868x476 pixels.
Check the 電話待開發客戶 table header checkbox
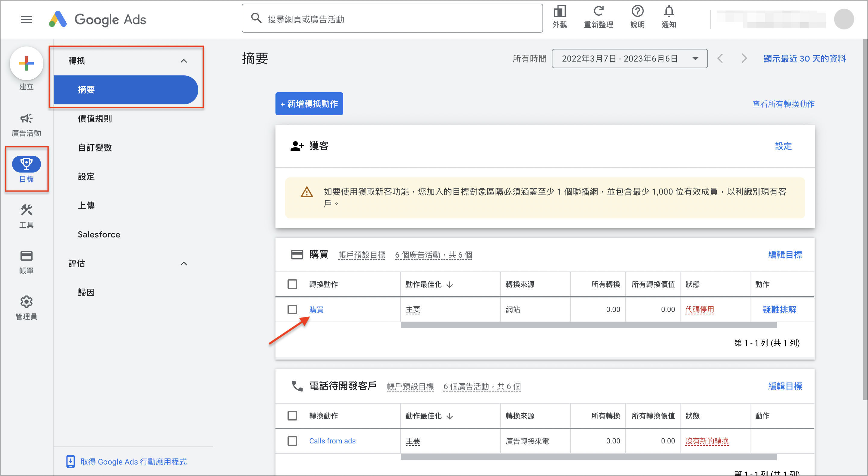click(x=292, y=416)
